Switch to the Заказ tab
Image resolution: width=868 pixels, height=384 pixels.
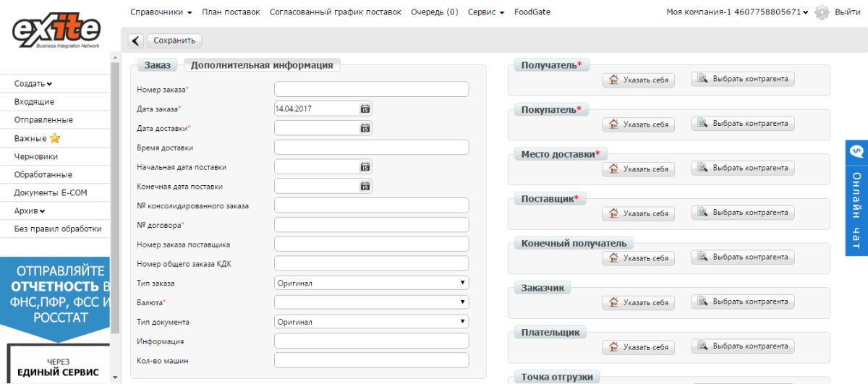point(157,65)
